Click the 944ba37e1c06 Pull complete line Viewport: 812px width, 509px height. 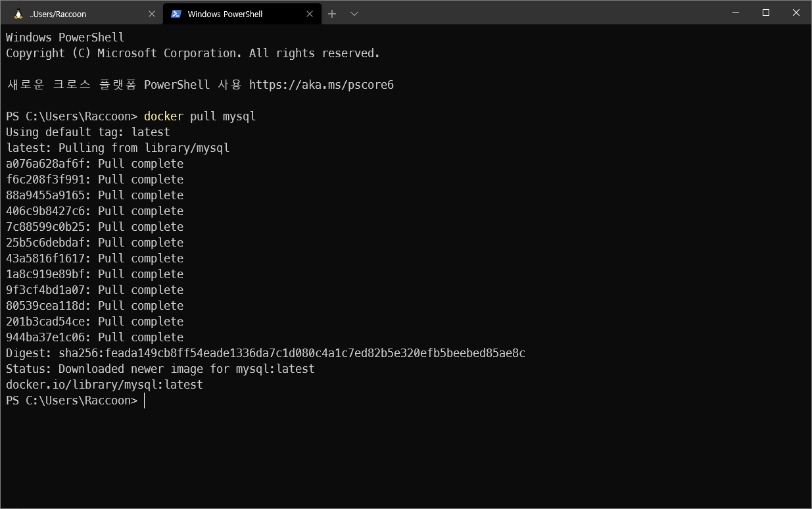(94, 337)
